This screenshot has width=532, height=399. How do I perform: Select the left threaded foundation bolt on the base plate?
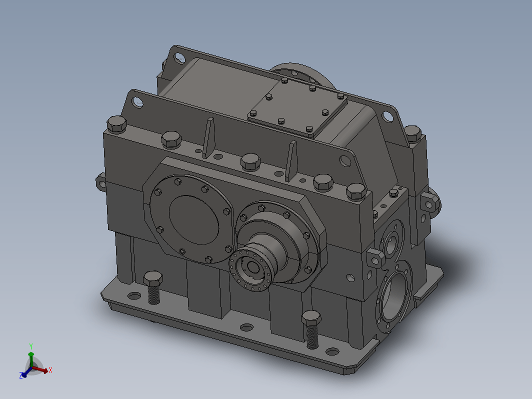click(x=153, y=287)
